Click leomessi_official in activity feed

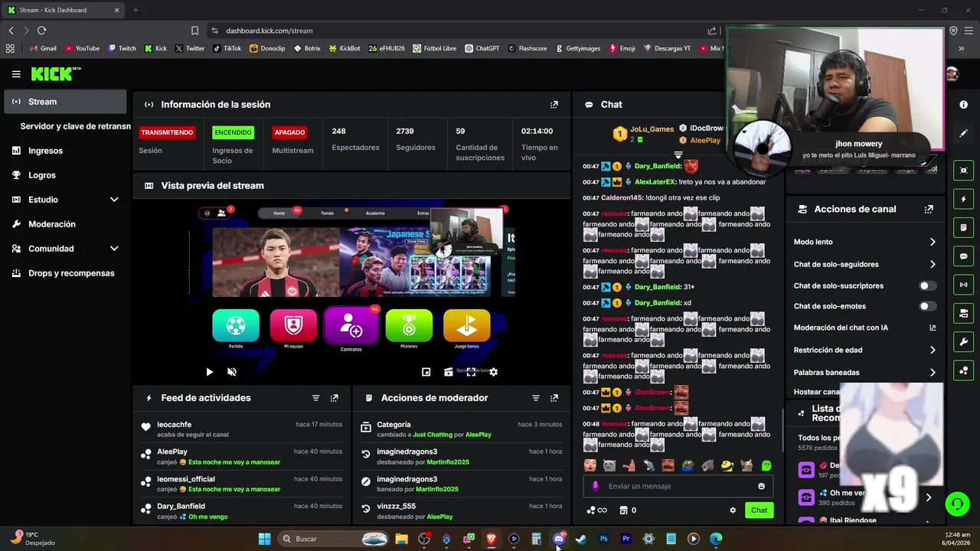[x=186, y=479]
